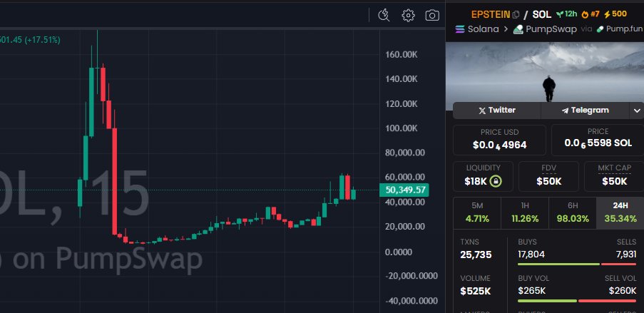Expand more social links chevron
644x313 pixels.
pos(637,111)
